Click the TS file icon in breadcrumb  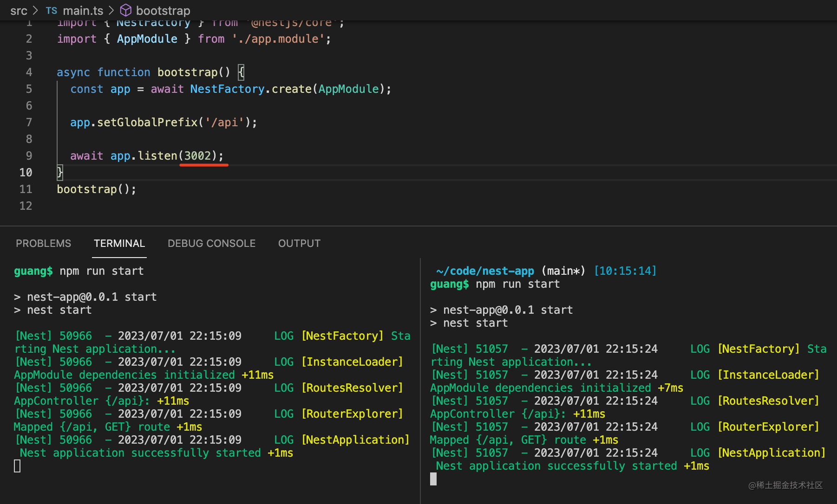tap(52, 11)
